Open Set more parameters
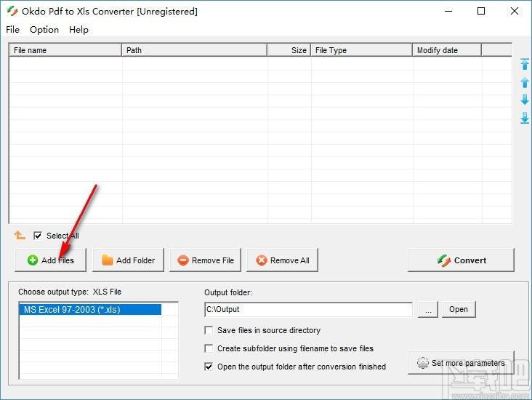This screenshot has width=532, height=400. pos(461,363)
